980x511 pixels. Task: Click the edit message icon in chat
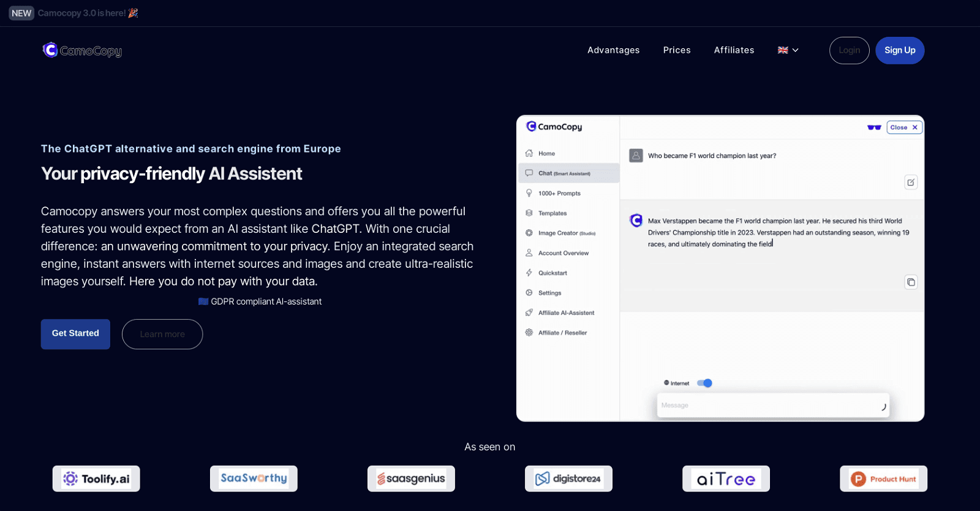(x=911, y=182)
